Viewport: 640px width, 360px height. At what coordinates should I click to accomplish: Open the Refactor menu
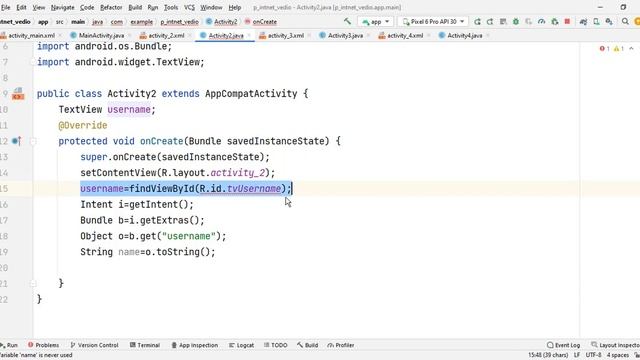111,7
